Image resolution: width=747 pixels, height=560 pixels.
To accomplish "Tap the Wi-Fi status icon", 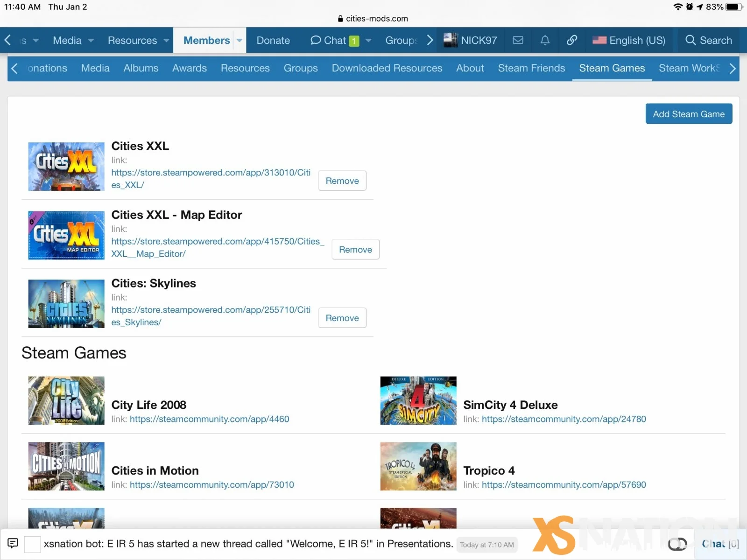I will click(x=678, y=7).
